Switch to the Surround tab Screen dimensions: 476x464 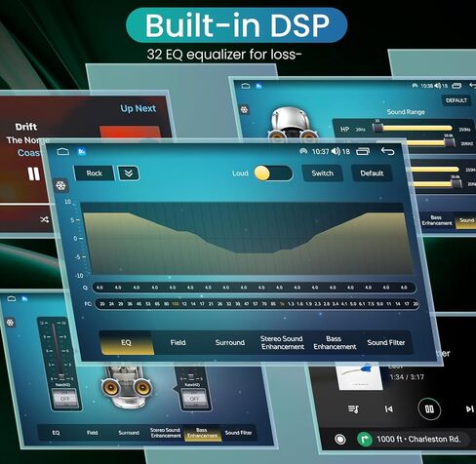(230, 342)
